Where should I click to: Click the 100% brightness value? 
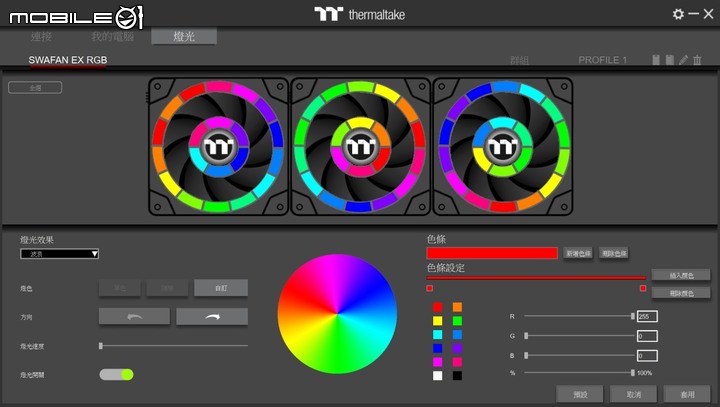[645, 373]
